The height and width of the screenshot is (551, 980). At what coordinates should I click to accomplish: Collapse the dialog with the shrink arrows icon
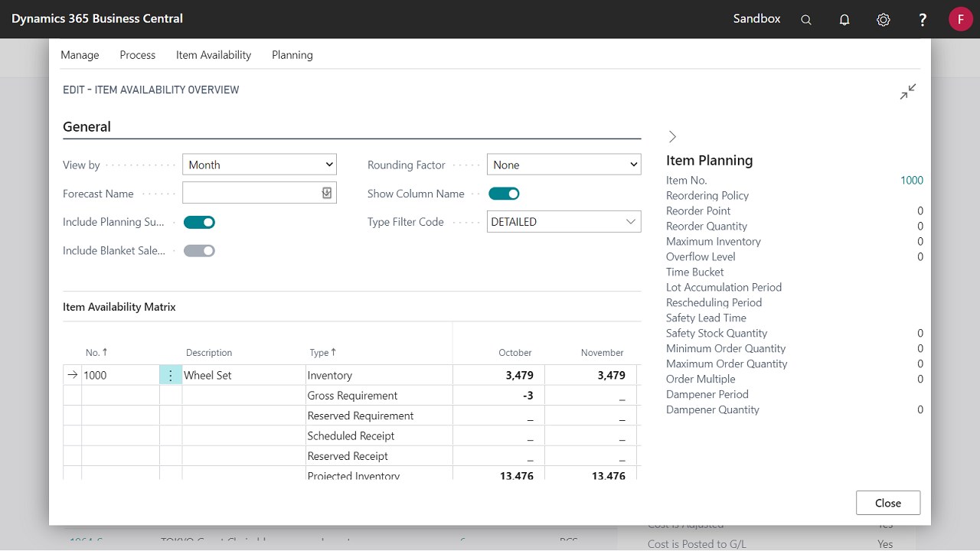click(908, 92)
